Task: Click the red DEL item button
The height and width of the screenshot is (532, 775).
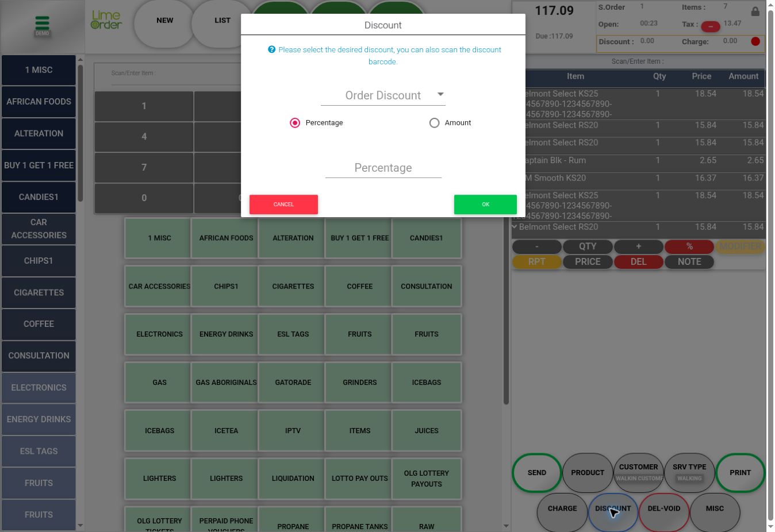Action: [638, 262]
